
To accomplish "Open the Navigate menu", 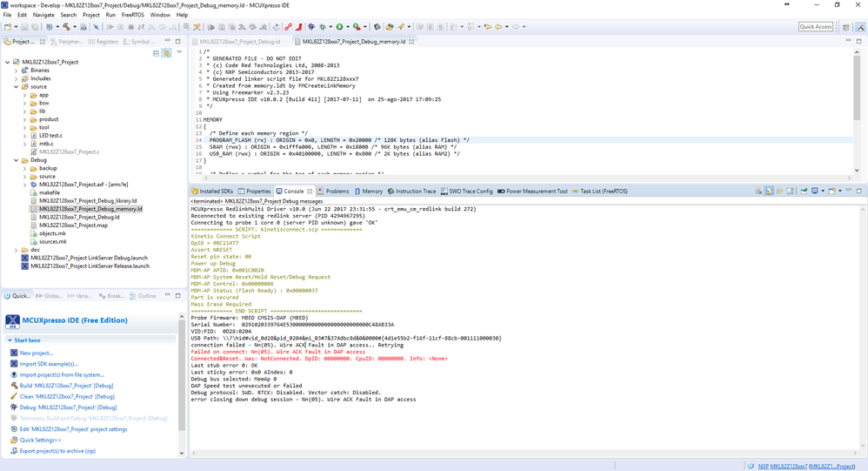I will coord(43,15).
